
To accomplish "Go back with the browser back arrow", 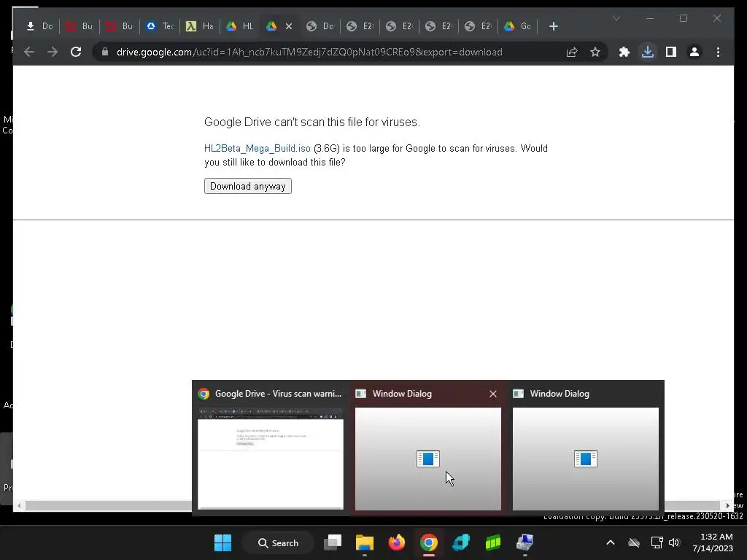I will (29, 52).
